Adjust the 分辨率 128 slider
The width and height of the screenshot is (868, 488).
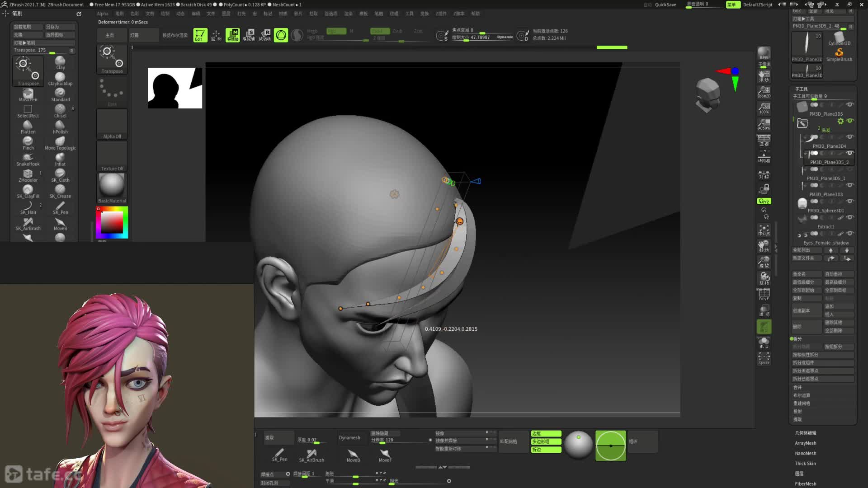[x=400, y=440]
